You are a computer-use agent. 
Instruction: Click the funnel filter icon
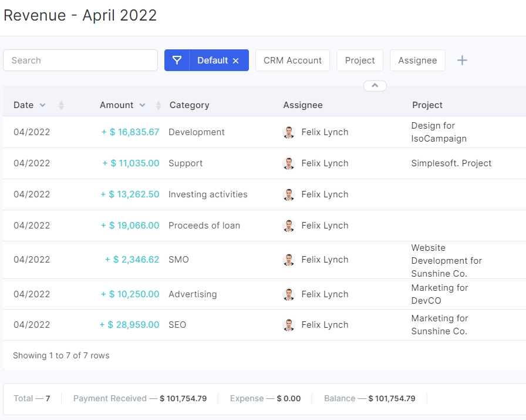pyautogui.click(x=177, y=61)
